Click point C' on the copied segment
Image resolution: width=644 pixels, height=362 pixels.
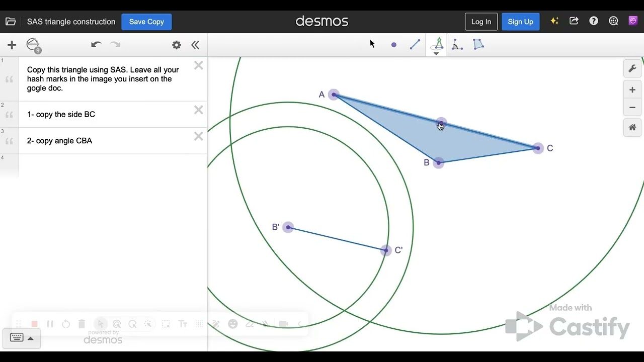[x=385, y=250]
